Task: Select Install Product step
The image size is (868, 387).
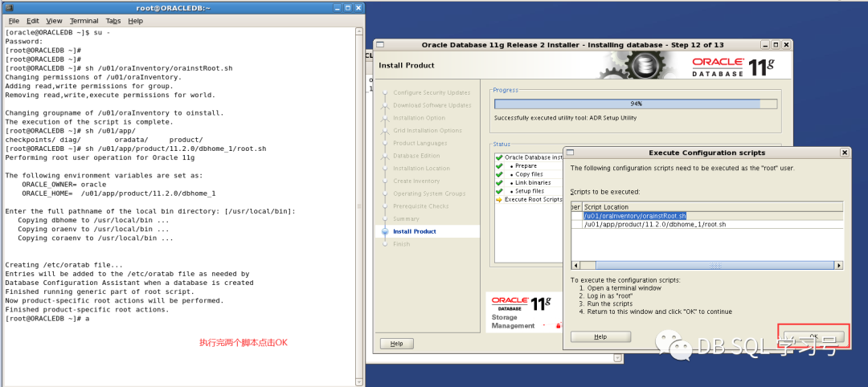Action: point(415,232)
